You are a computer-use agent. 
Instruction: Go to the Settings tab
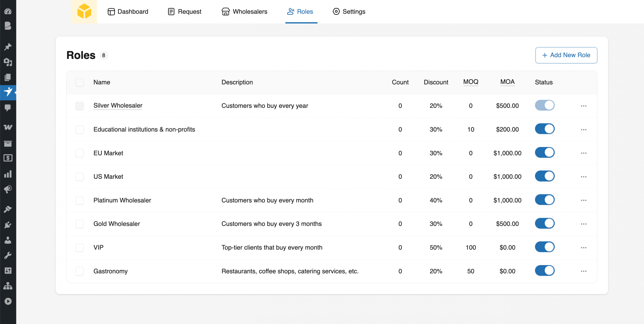coord(349,12)
